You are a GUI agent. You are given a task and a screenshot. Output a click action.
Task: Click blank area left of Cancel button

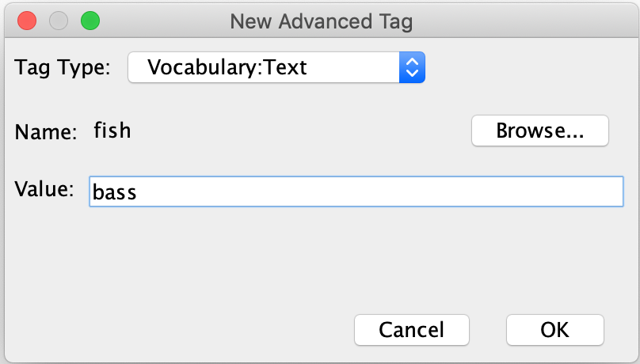point(198,329)
